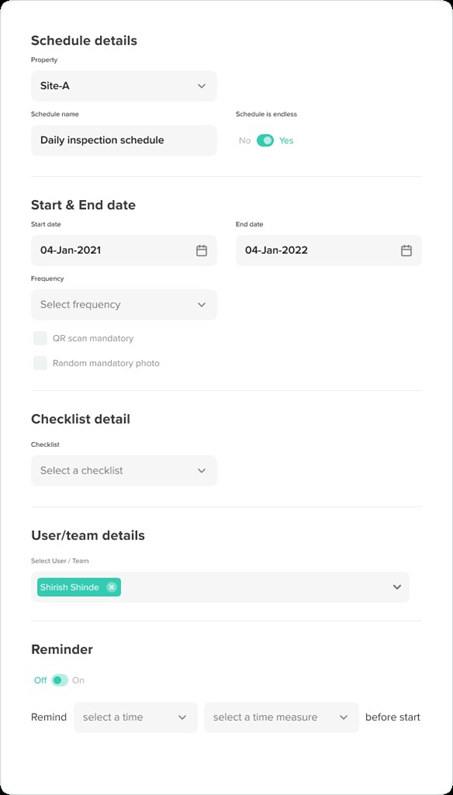Screen dimensions: 453x795
Task: Open the Select a checklist dropdown
Action: pyautogui.click(x=124, y=471)
